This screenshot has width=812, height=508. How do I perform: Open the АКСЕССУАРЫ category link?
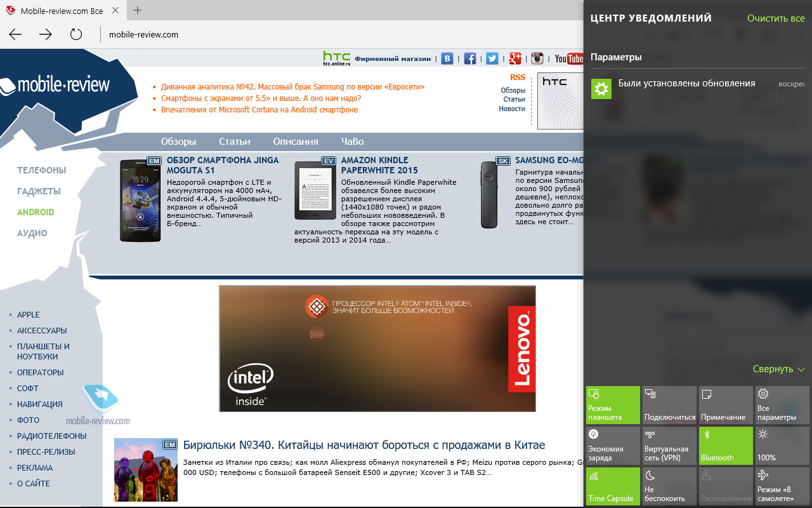pyautogui.click(x=42, y=331)
